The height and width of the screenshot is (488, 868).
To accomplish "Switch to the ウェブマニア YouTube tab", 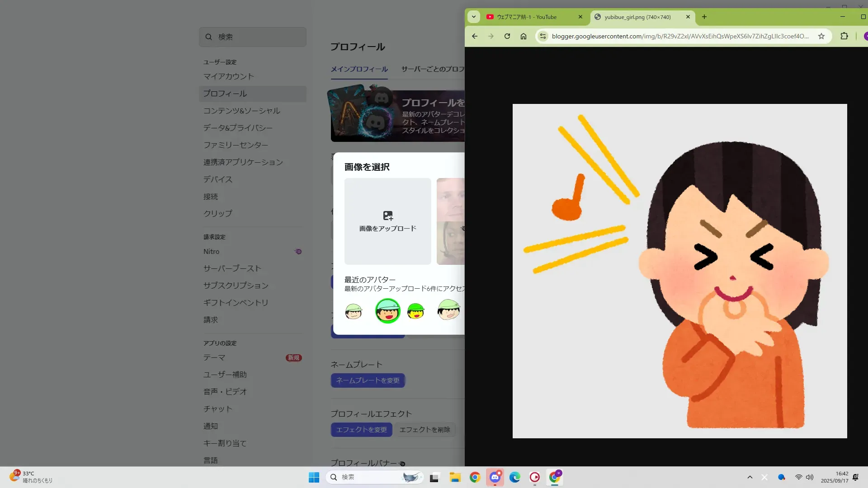I will [x=527, y=17].
